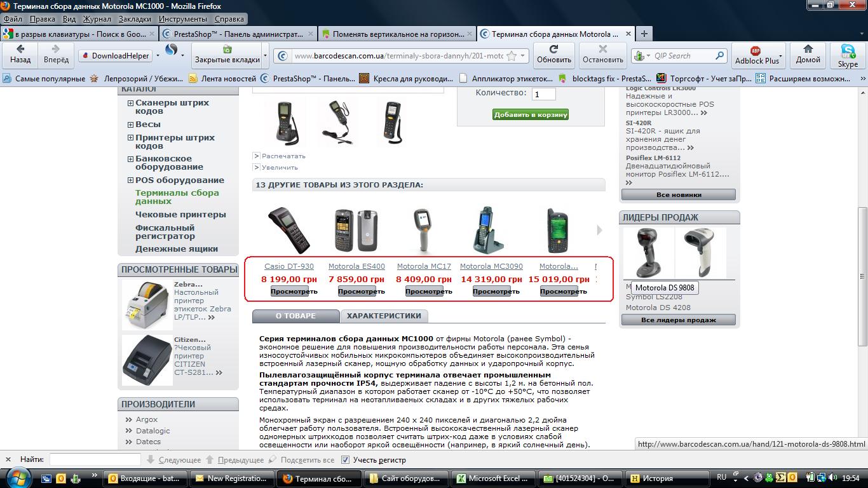Go back with the Назад arrow
Screen dimensions: 868x488
20,55
